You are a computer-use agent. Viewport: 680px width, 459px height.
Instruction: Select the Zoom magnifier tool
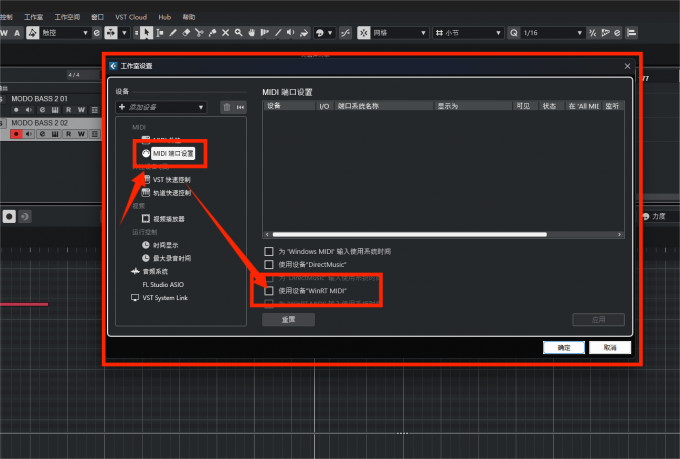click(239, 33)
